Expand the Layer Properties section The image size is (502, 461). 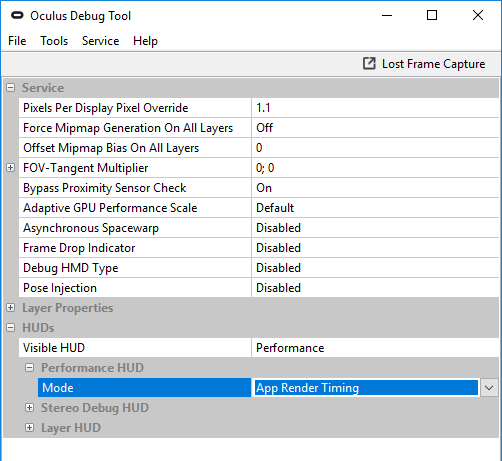11,308
